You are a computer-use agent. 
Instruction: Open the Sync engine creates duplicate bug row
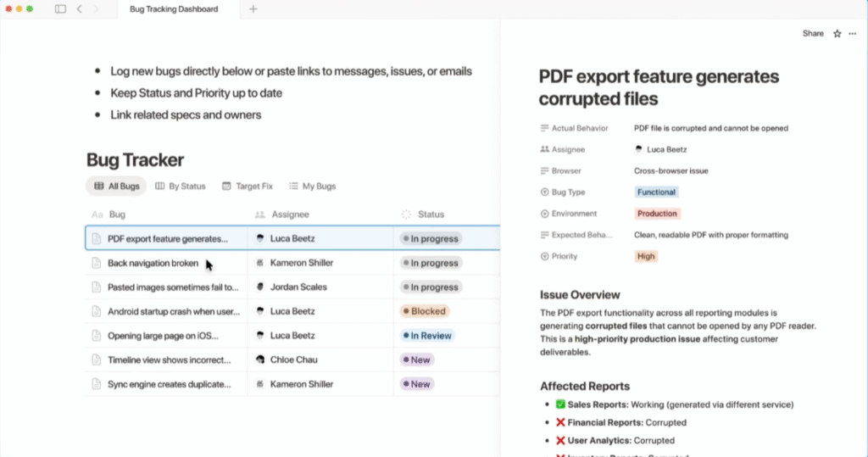[169, 385]
